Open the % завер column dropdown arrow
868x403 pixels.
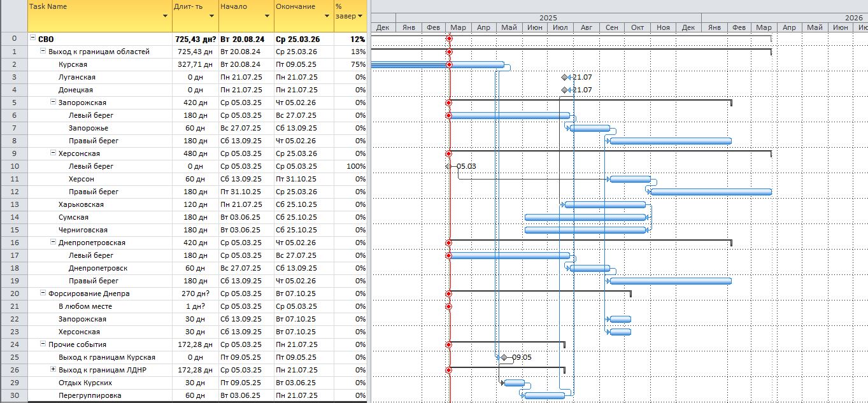click(360, 16)
